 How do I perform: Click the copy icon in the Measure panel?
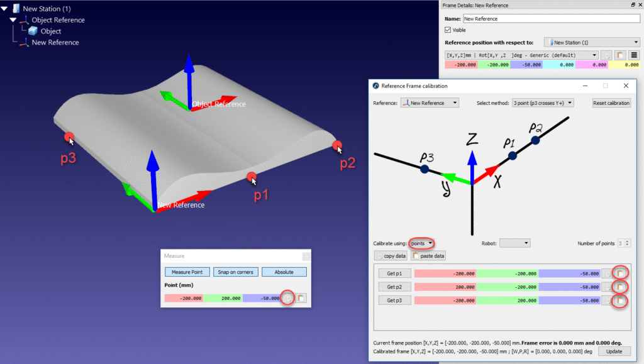(289, 297)
